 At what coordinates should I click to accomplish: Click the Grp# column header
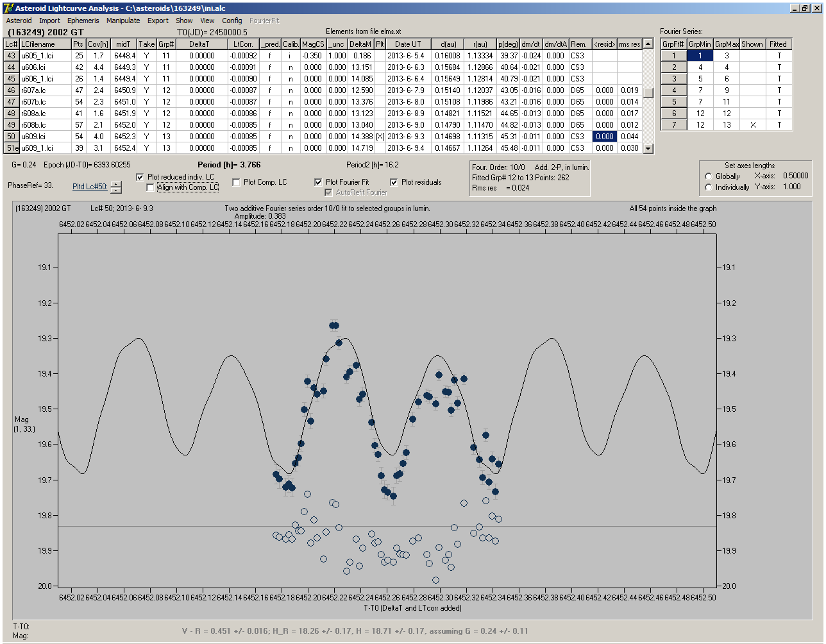tap(166, 44)
